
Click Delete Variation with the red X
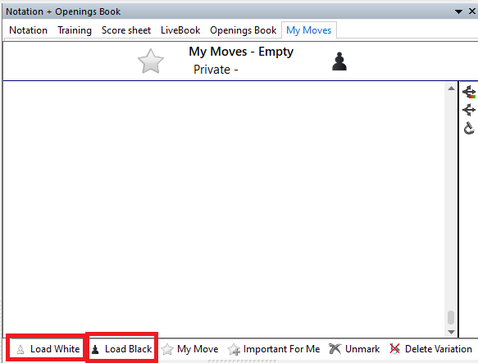pos(431,349)
